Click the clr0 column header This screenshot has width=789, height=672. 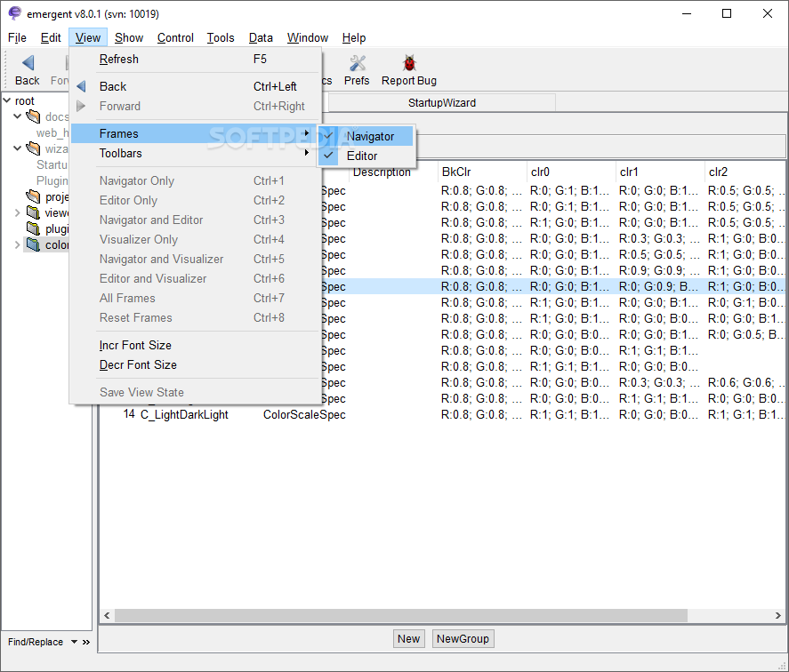(x=571, y=172)
